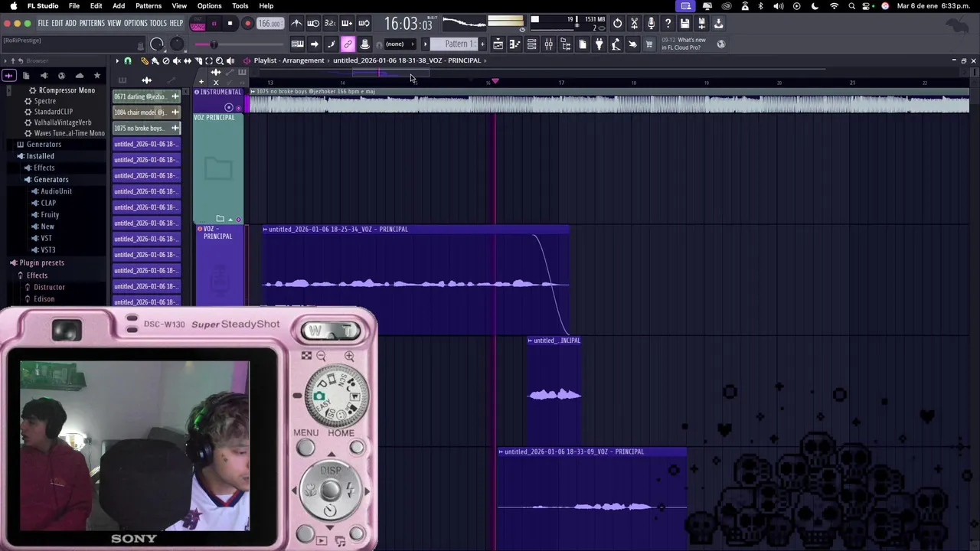This screenshot has height=551, width=980.
Task: Open the macOS Apple menu
Action: [13, 5]
